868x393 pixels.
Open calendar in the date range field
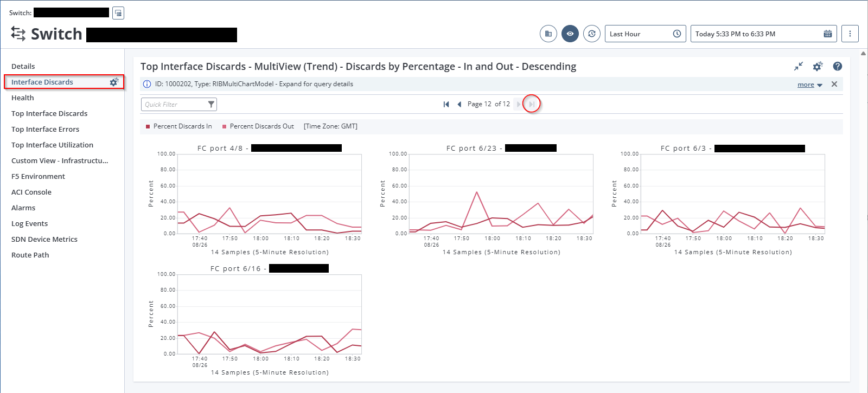click(827, 34)
